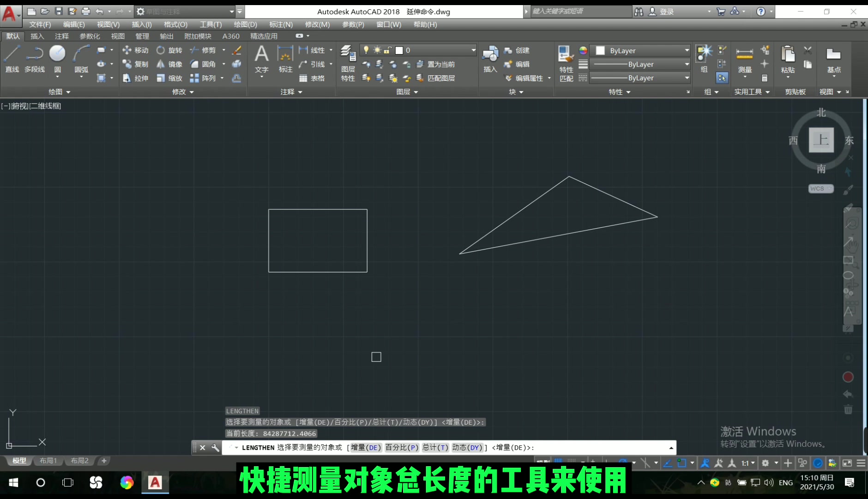868x499 pixels.
Task: Click the 复制 (Copy) tool
Action: [135, 64]
